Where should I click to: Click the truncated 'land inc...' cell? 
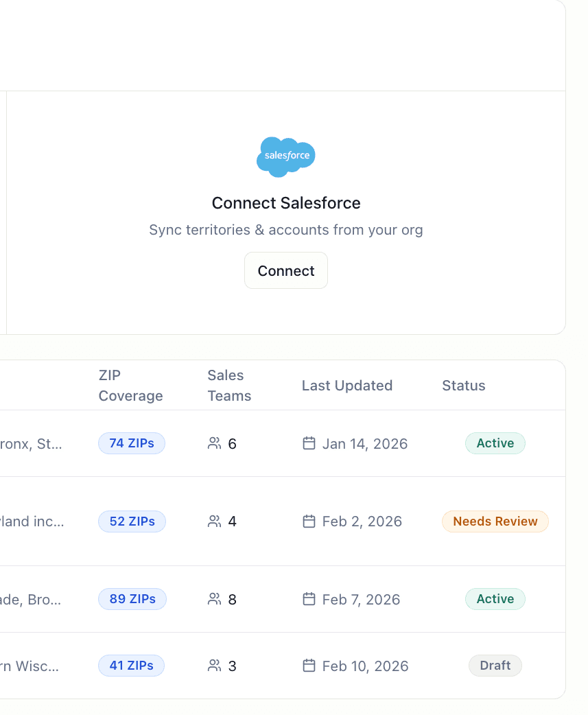pos(32,521)
